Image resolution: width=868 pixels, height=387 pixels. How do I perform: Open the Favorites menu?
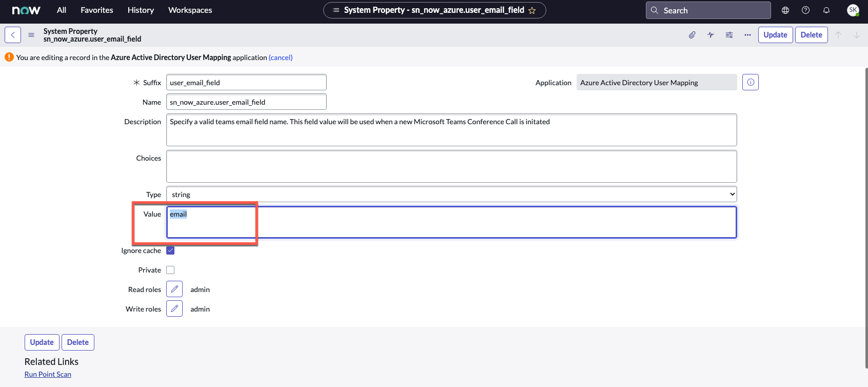point(97,10)
